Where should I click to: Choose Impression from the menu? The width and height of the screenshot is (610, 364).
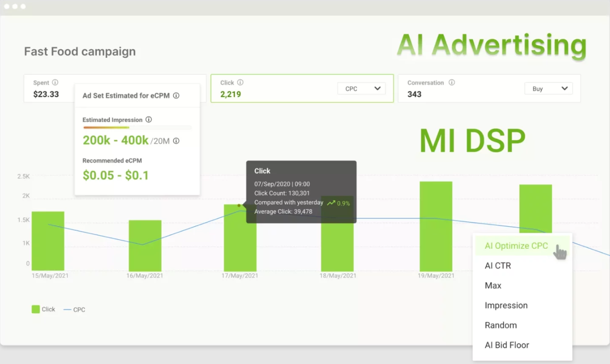[x=506, y=305]
